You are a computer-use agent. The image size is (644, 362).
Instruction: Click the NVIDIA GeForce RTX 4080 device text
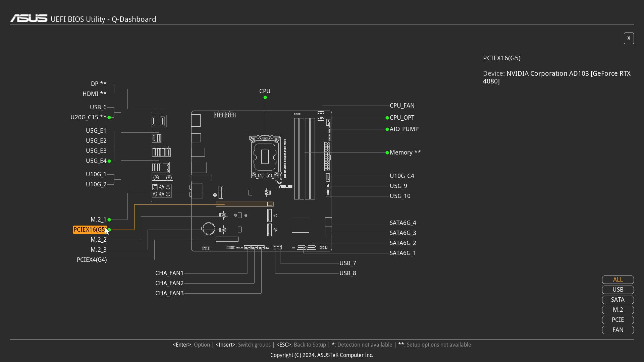tap(557, 77)
